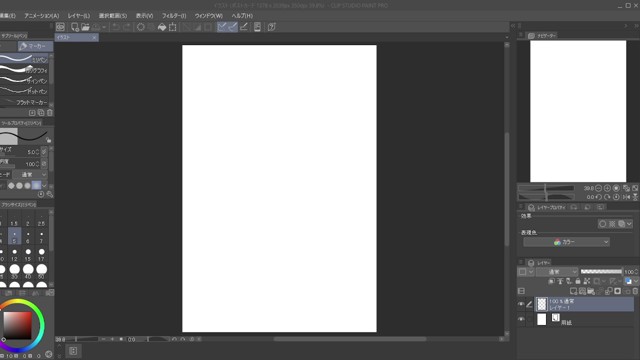This screenshot has width=640, height=360.
Task: Open the ウィンドウ(W) menu
Action: pos(209,16)
